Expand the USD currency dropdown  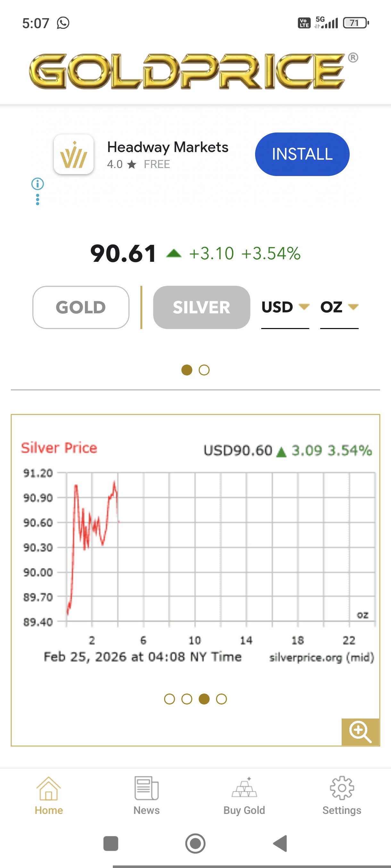pyautogui.click(x=285, y=307)
